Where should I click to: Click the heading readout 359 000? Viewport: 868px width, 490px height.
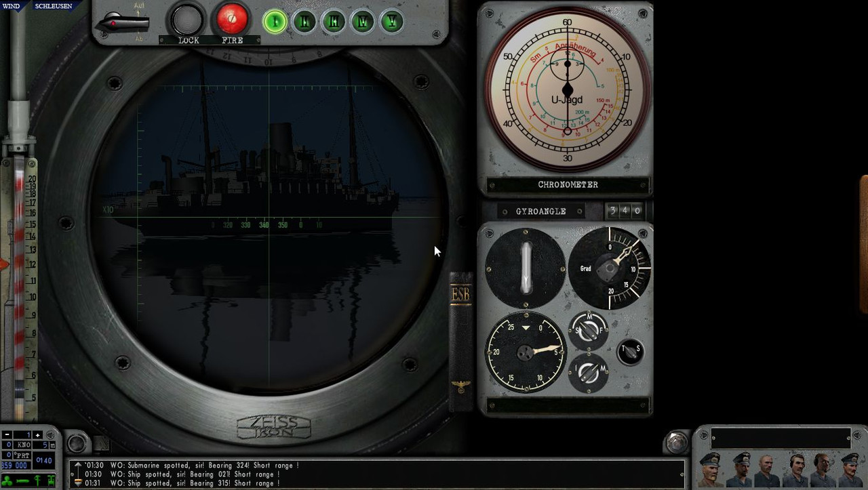[x=15, y=466]
